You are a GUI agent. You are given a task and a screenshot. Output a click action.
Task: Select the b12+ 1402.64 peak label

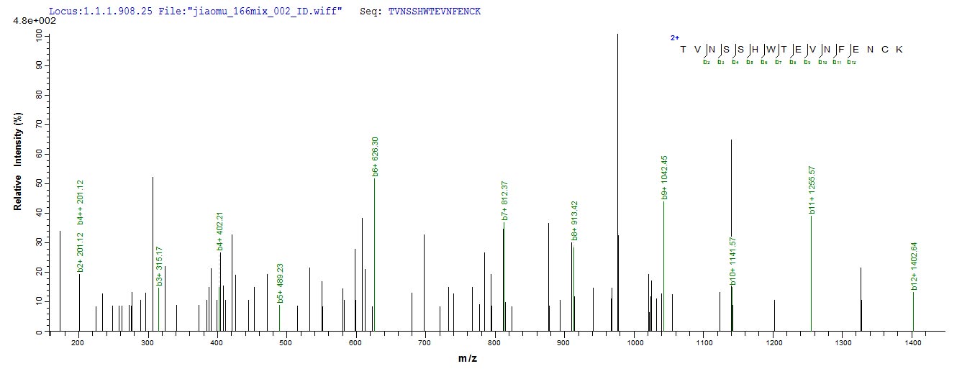coord(914,266)
